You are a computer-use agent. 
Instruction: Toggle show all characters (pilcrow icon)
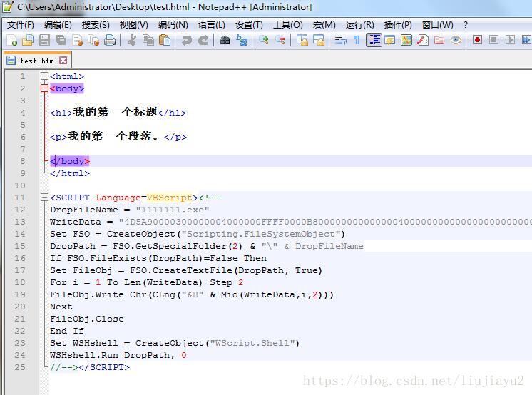point(357,40)
